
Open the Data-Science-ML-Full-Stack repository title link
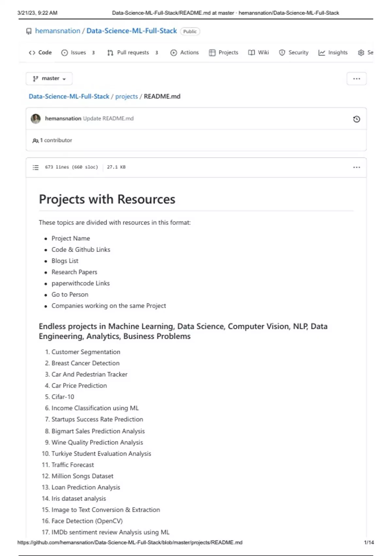(x=131, y=31)
